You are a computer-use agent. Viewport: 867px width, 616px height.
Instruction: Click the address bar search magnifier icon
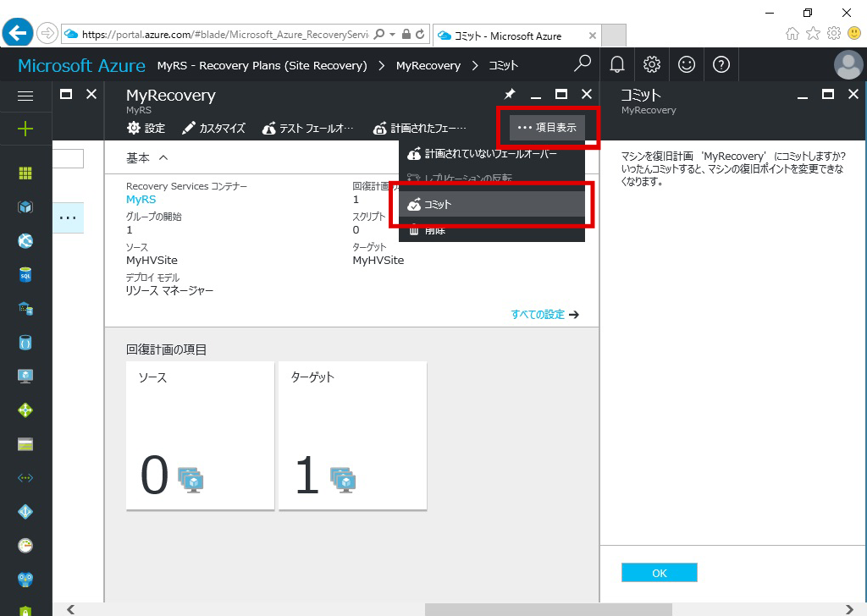click(x=379, y=34)
